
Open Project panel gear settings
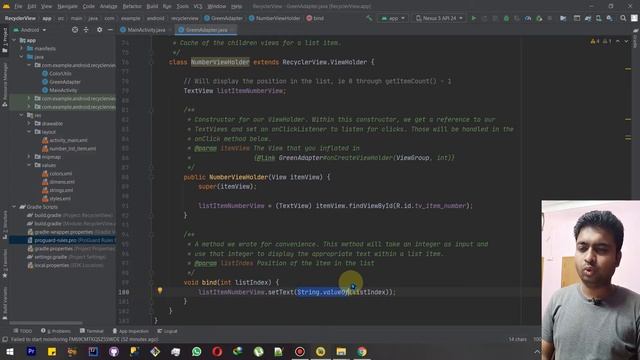pyautogui.click(x=99, y=30)
